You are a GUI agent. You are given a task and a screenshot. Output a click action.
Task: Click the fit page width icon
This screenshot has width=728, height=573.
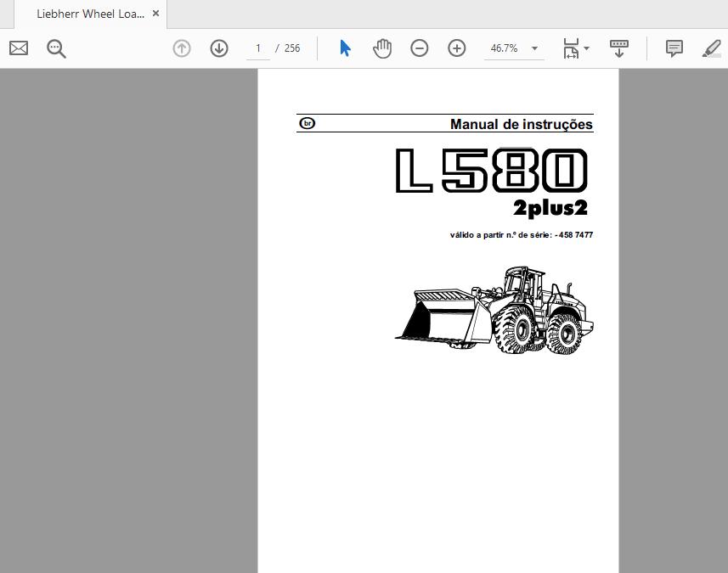click(x=571, y=48)
